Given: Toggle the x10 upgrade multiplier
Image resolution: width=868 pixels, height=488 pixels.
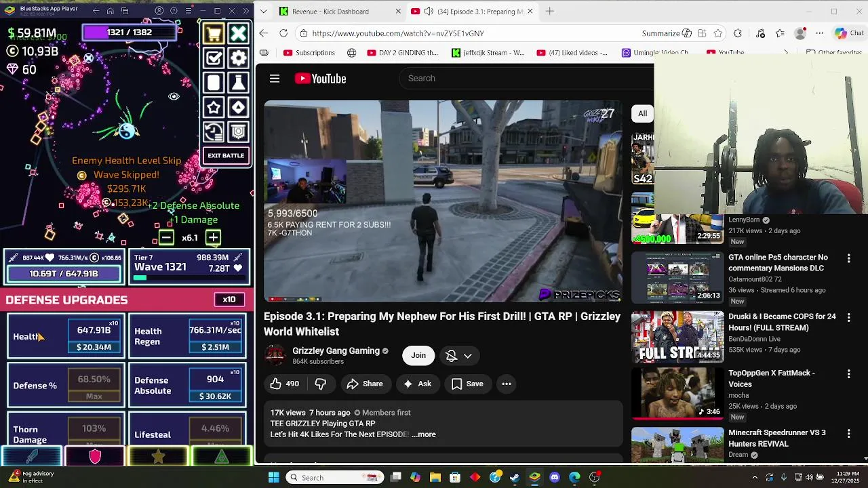Looking at the screenshot, I should (229, 300).
